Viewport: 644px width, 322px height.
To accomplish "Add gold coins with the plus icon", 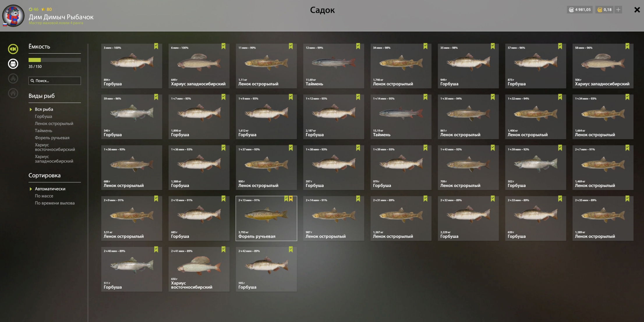I will tap(618, 10).
